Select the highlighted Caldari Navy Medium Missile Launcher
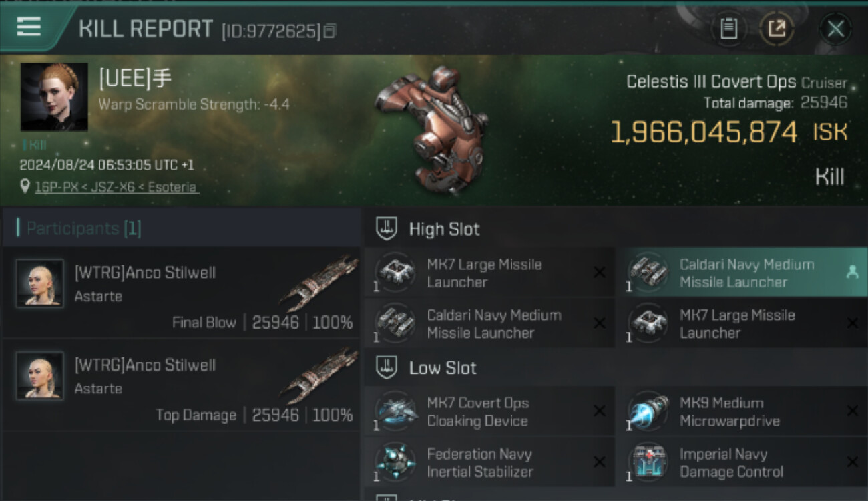The height and width of the screenshot is (501, 868). 741,273
